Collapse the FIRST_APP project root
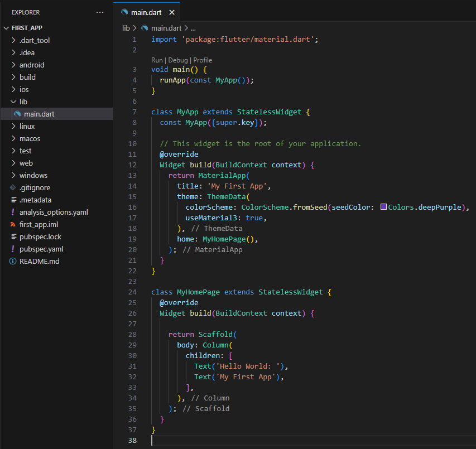The height and width of the screenshot is (449, 476). coord(6,28)
